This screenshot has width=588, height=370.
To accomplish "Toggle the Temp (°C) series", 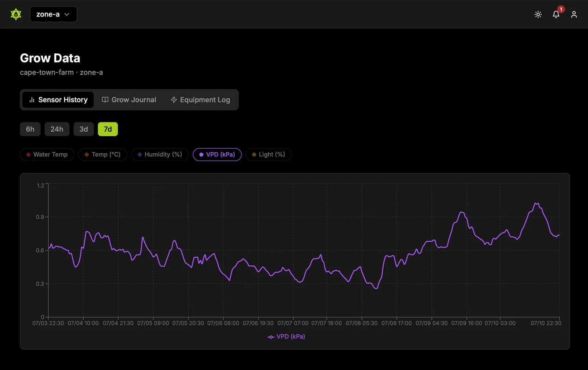I will [103, 154].
